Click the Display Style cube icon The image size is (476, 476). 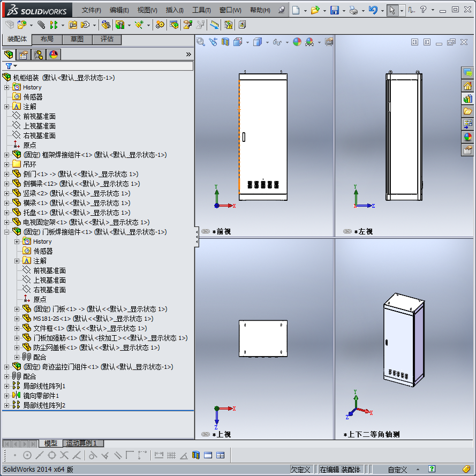pos(258,42)
